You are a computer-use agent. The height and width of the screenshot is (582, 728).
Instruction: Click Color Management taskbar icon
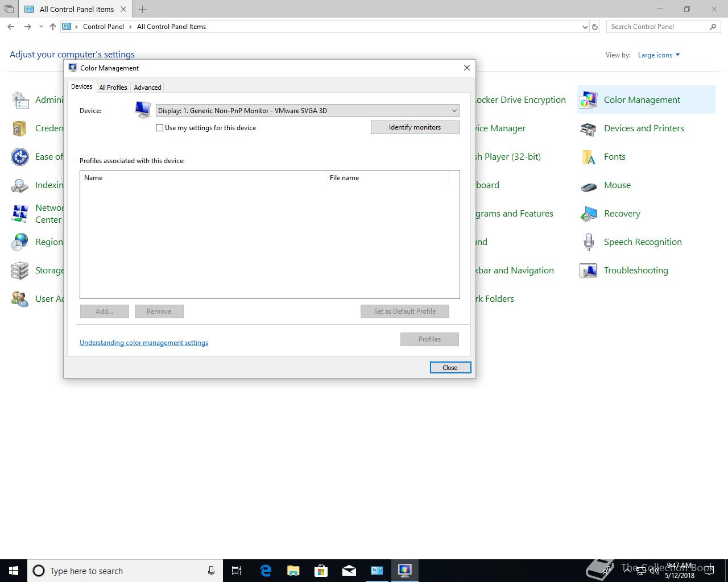point(404,571)
